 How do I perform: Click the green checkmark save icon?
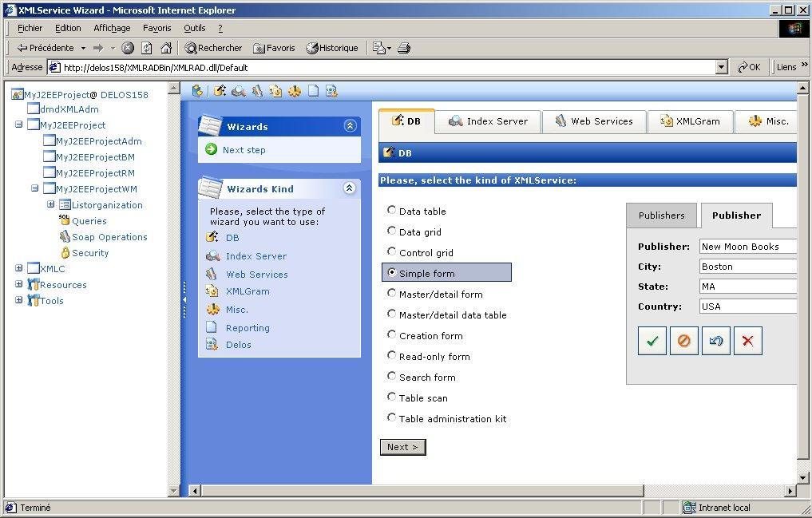[652, 341]
